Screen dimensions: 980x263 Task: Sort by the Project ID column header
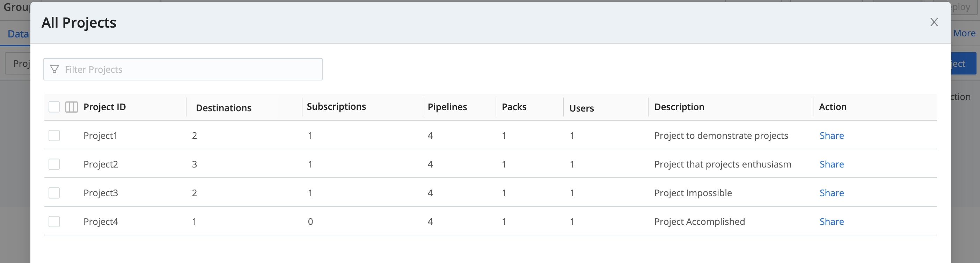tap(105, 107)
